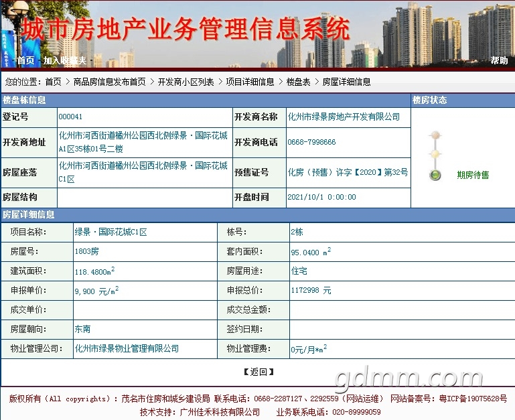Select developer phone 0668-7998666
The image size is (515, 420).
(x=311, y=142)
